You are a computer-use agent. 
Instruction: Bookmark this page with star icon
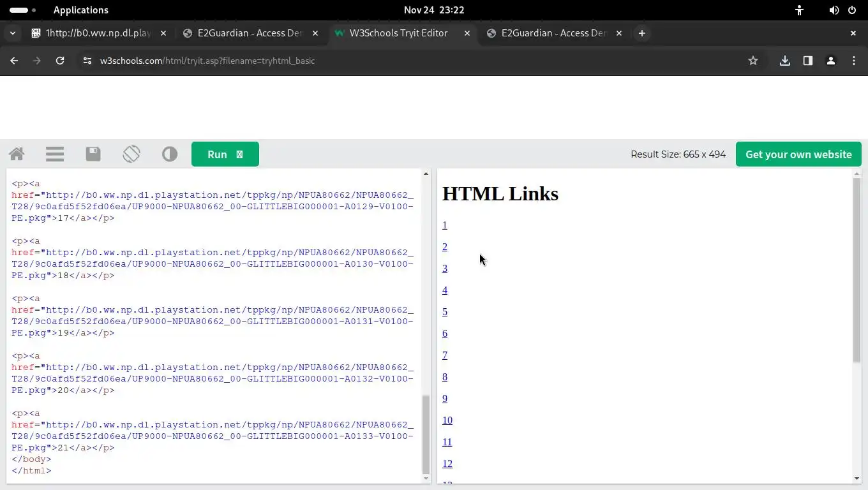pyautogui.click(x=753, y=61)
